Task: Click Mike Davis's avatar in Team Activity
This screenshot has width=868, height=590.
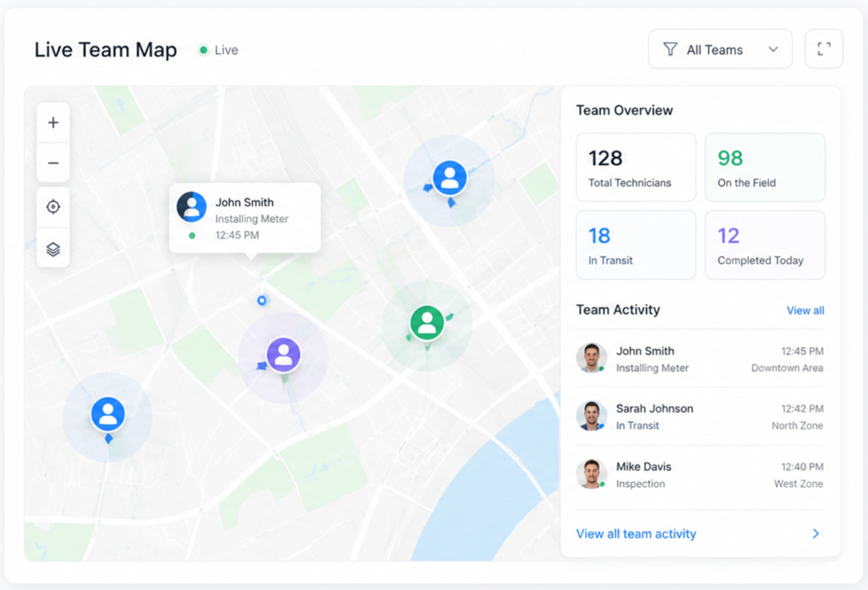Action: coord(591,474)
